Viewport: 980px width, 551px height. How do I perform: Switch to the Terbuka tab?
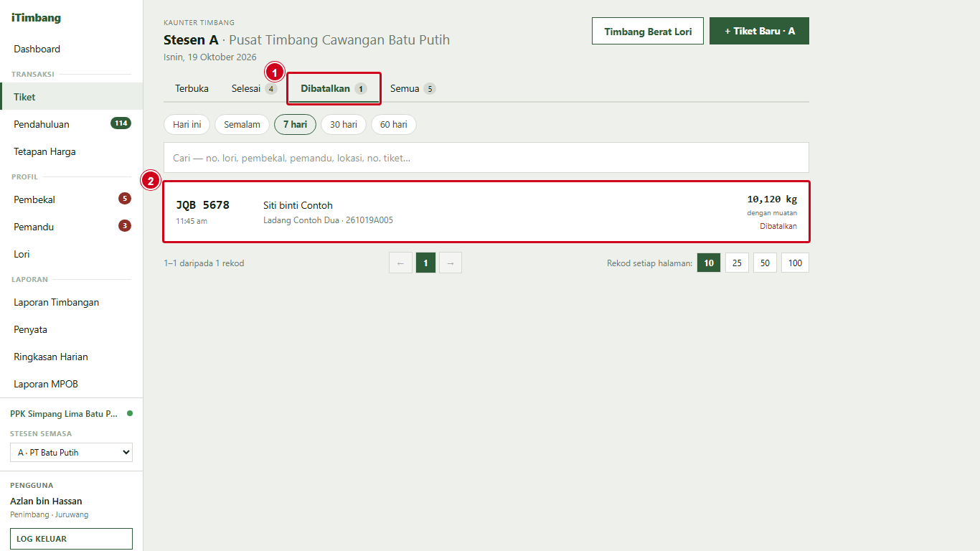(x=192, y=88)
